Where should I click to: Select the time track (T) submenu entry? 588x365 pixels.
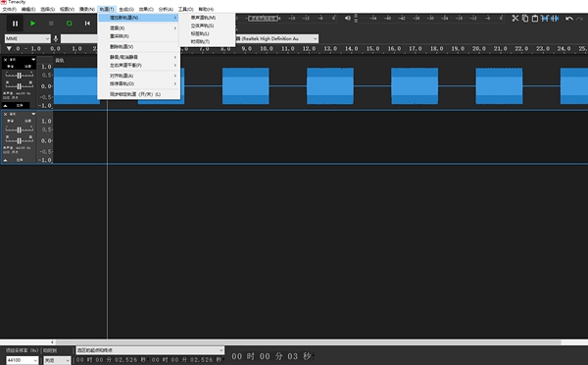pyautogui.click(x=207, y=41)
